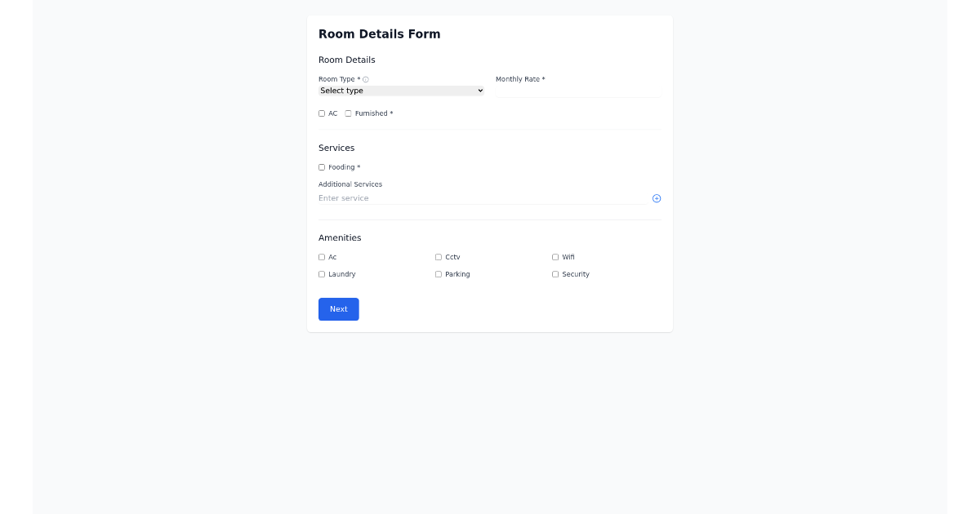Click the add service plus icon
This screenshot has height=514, width=980.
(657, 198)
